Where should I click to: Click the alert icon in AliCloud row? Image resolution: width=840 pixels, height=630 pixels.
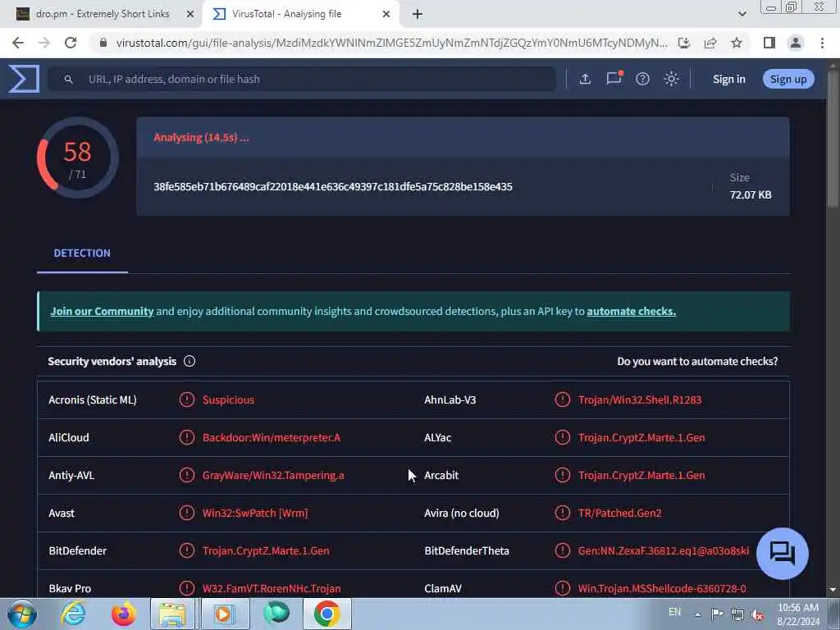click(x=187, y=437)
